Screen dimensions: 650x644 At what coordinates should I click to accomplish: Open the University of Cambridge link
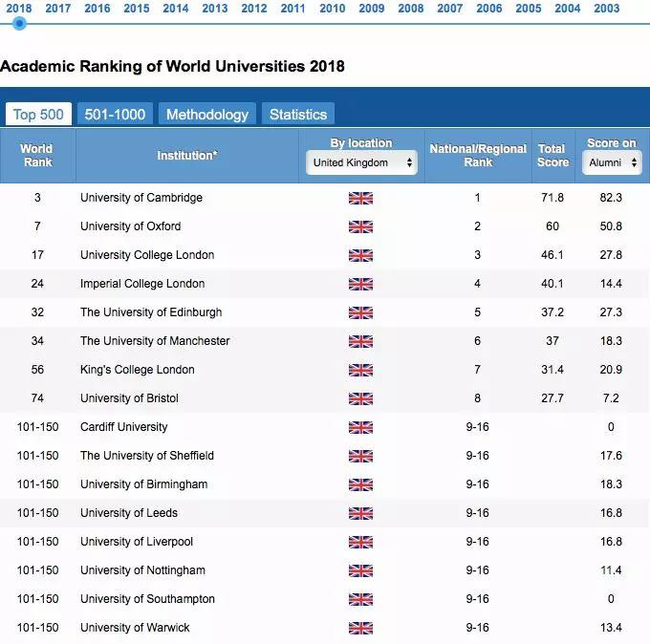141,198
